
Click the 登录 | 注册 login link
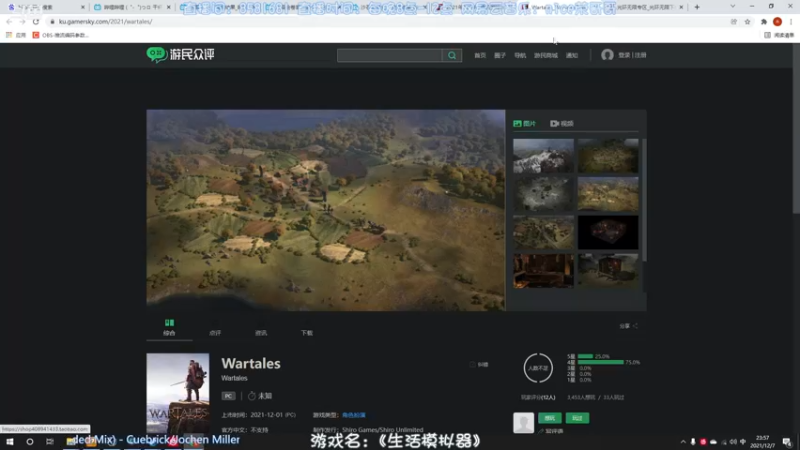(x=632, y=55)
